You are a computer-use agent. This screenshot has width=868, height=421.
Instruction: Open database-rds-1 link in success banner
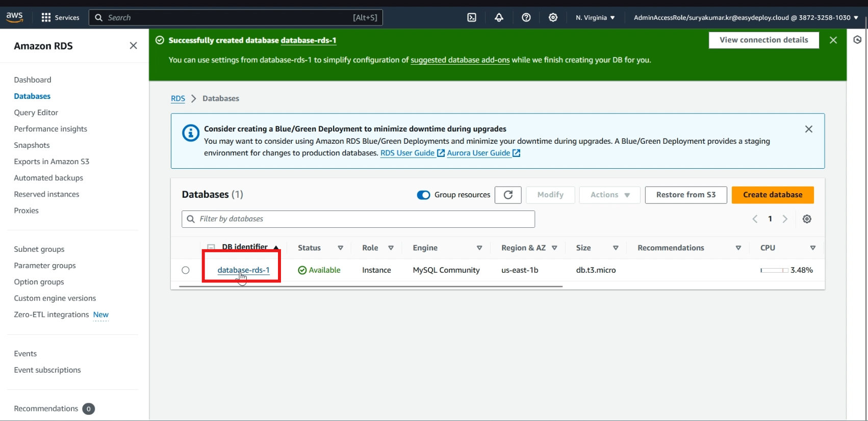coord(309,40)
